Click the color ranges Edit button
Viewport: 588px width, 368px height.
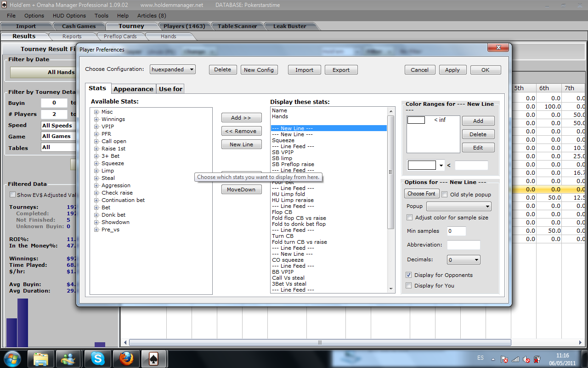pos(478,148)
